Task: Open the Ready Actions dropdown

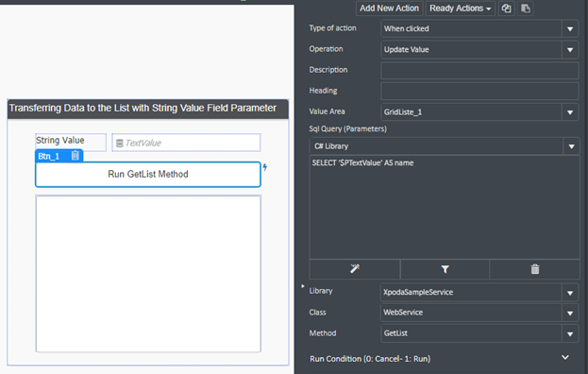Action: [x=461, y=8]
